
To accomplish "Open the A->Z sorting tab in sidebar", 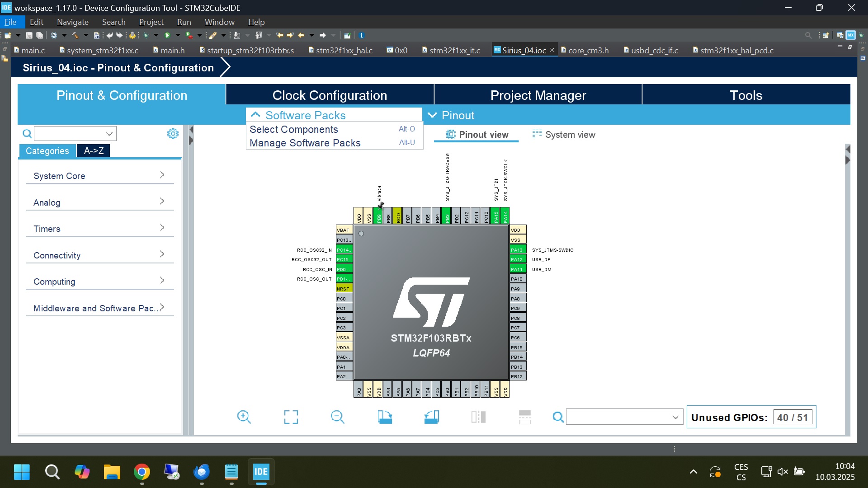I will pyautogui.click(x=93, y=150).
